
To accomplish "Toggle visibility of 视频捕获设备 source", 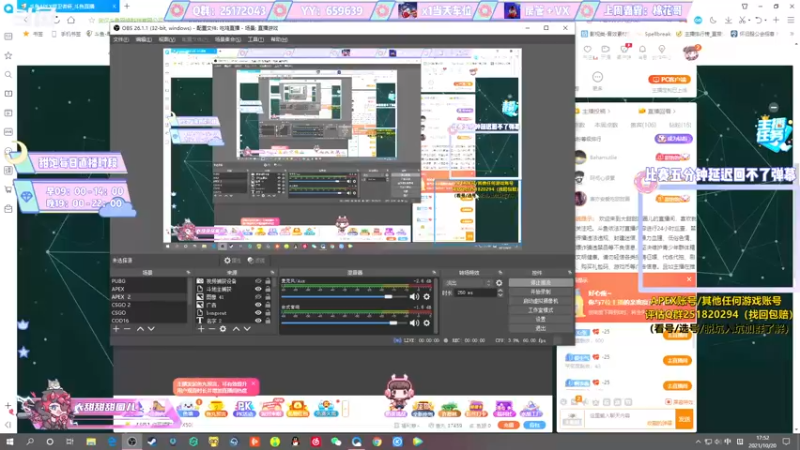I will click(x=258, y=281).
